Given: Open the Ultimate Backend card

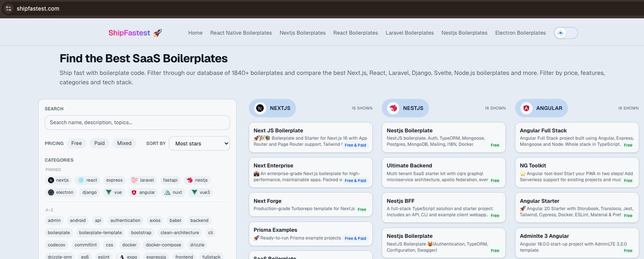Looking at the screenshot, I should (444, 173).
